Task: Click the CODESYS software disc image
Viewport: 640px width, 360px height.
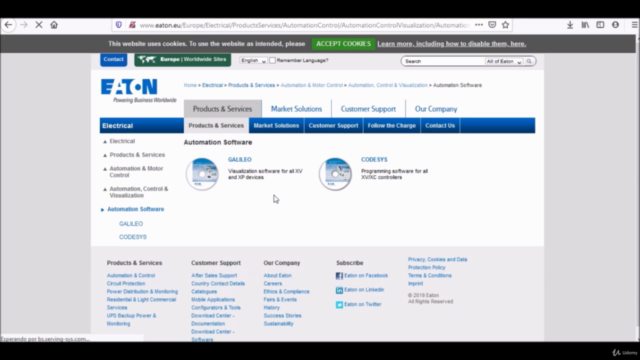Action: pyautogui.click(x=335, y=173)
